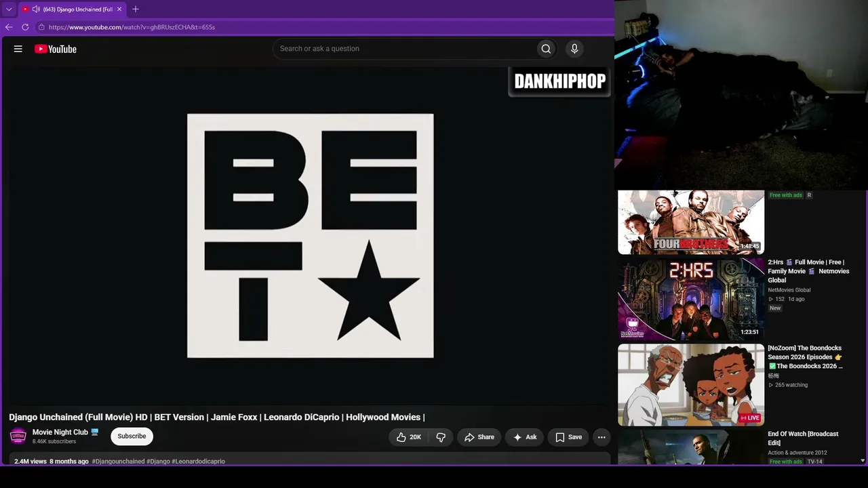Visit the NetMovies Global channel
The height and width of the screenshot is (488, 868).
789,290
